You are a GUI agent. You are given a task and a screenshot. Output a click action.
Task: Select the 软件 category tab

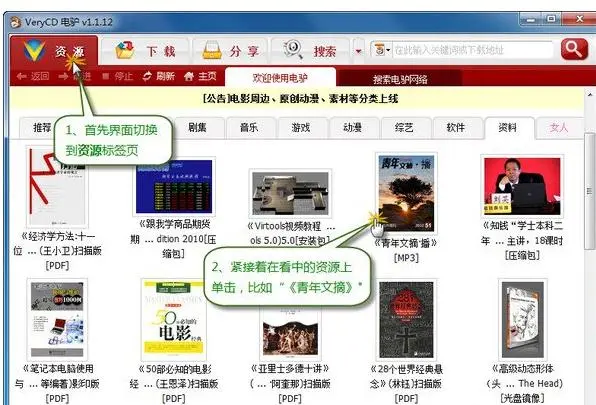coord(456,128)
